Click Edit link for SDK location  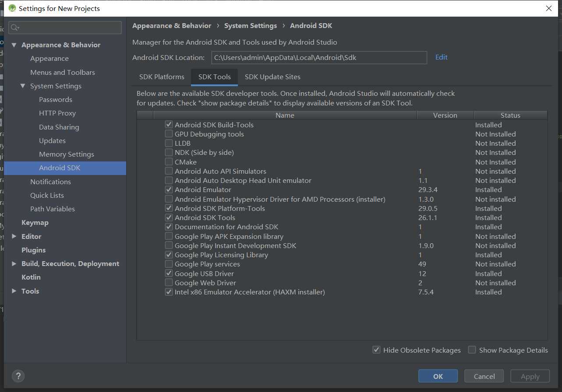[x=441, y=57]
